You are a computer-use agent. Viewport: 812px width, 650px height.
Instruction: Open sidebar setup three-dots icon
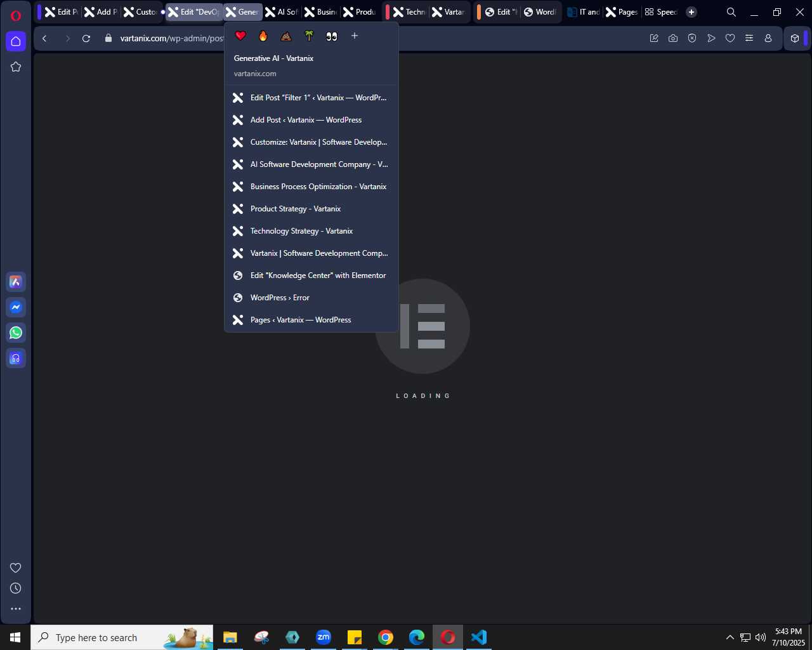[x=16, y=609]
